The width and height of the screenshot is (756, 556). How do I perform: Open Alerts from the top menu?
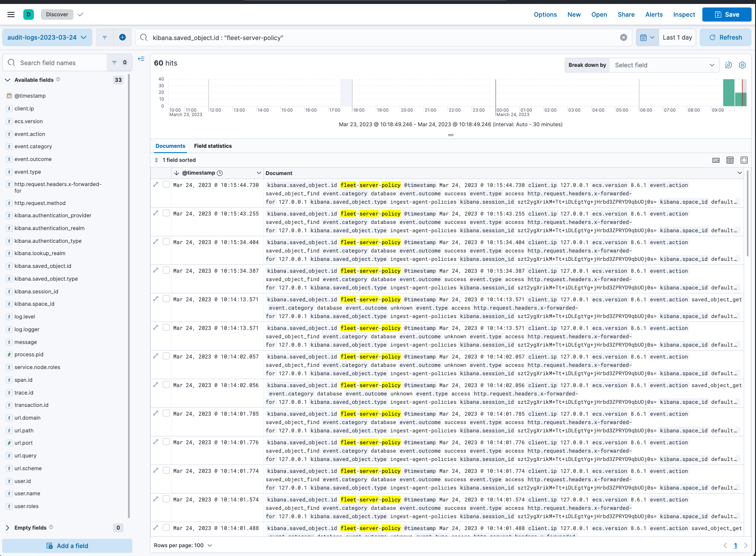tap(654, 15)
